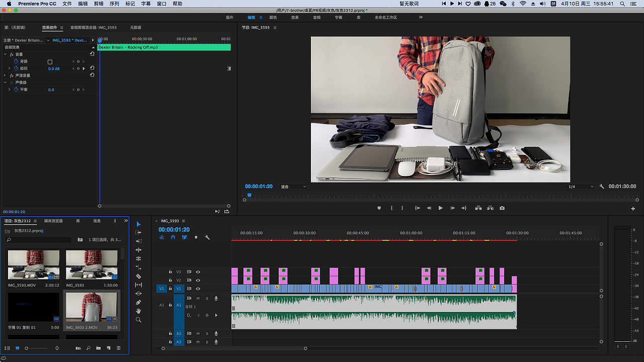The width and height of the screenshot is (644, 362).
Task: Hide the V3 track with eye icon
Action: [x=198, y=272]
